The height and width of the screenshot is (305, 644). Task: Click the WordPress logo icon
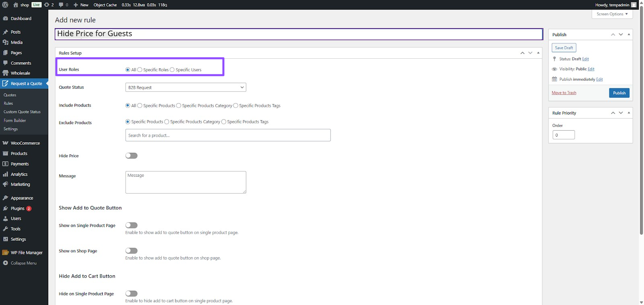pos(5,5)
